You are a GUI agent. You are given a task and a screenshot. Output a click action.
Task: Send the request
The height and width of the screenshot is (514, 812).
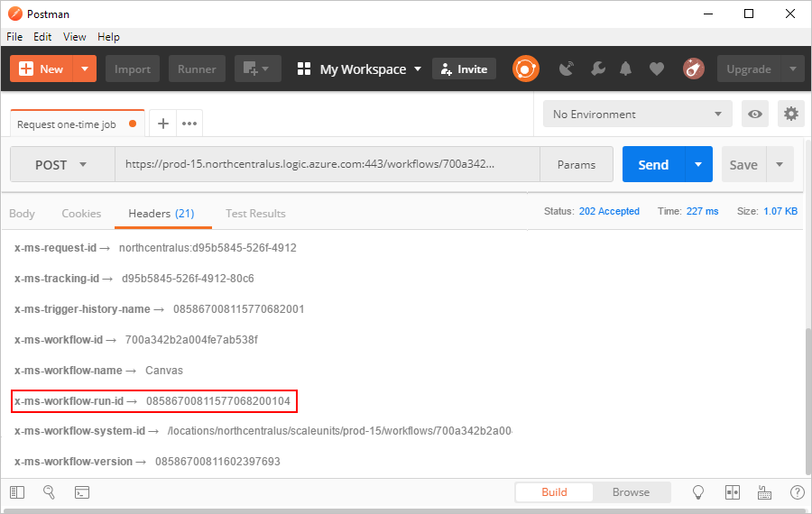click(653, 165)
